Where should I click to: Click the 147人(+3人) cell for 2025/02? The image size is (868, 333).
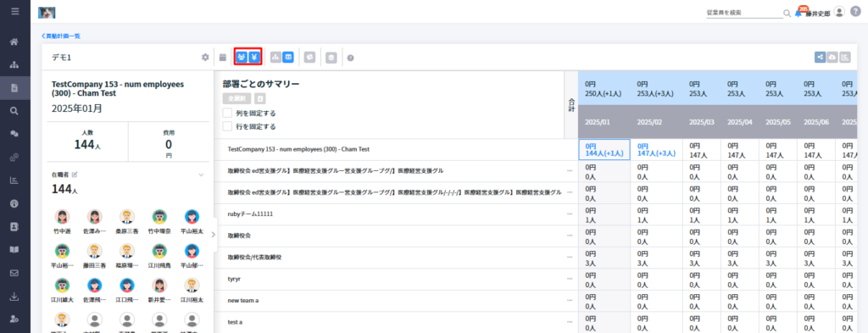coord(656,149)
